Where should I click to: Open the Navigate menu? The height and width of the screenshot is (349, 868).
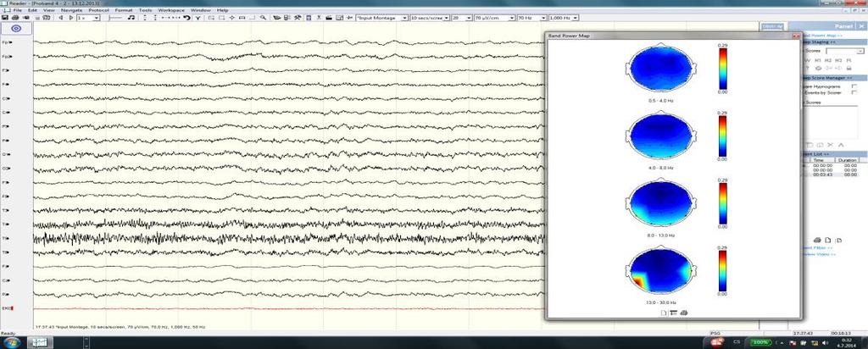[x=71, y=10]
